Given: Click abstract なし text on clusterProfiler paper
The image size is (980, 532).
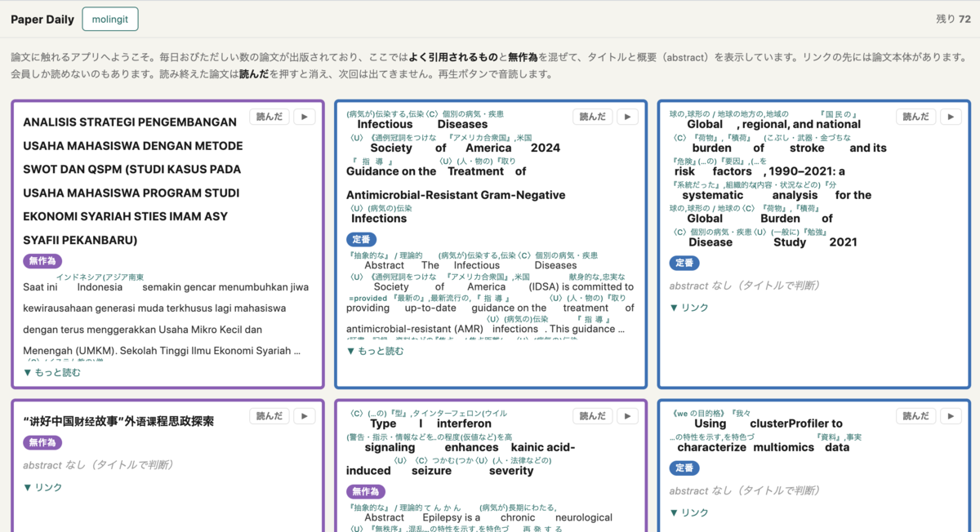Looking at the screenshot, I should [745, 490].
